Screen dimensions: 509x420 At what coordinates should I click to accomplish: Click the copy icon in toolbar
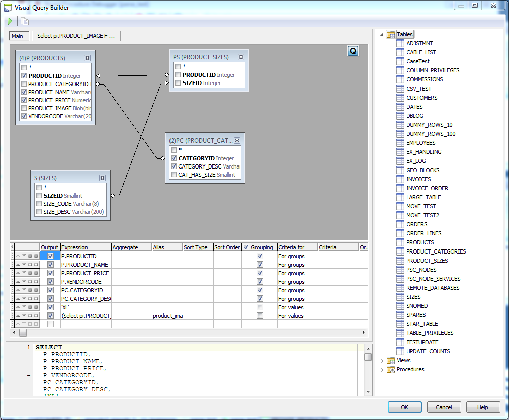[25, 21]
